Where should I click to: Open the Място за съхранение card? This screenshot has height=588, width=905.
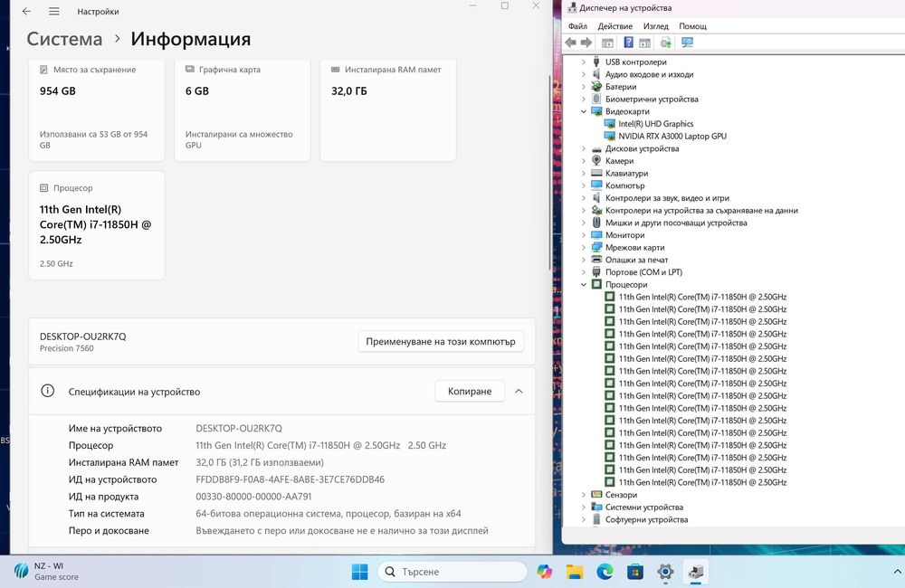point(97,109)
